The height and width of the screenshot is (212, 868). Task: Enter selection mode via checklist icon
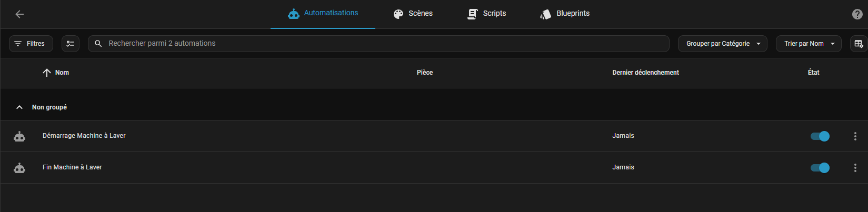point(71,44)
